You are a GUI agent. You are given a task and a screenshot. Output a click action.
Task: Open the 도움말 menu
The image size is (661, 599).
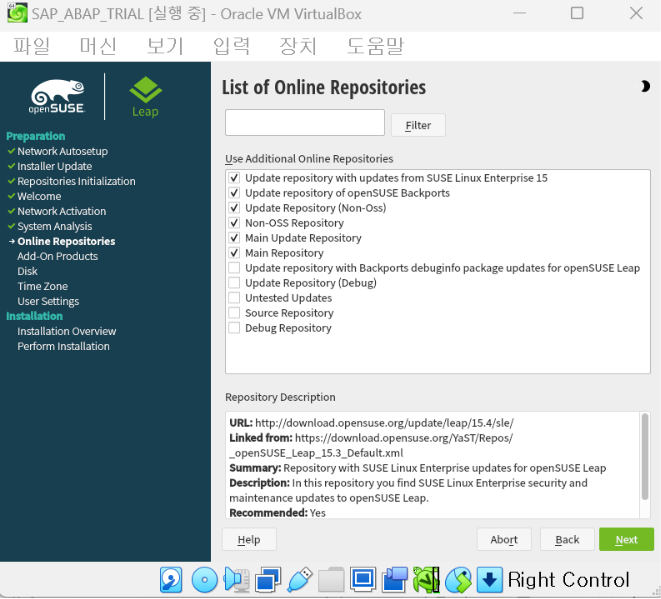375,46
